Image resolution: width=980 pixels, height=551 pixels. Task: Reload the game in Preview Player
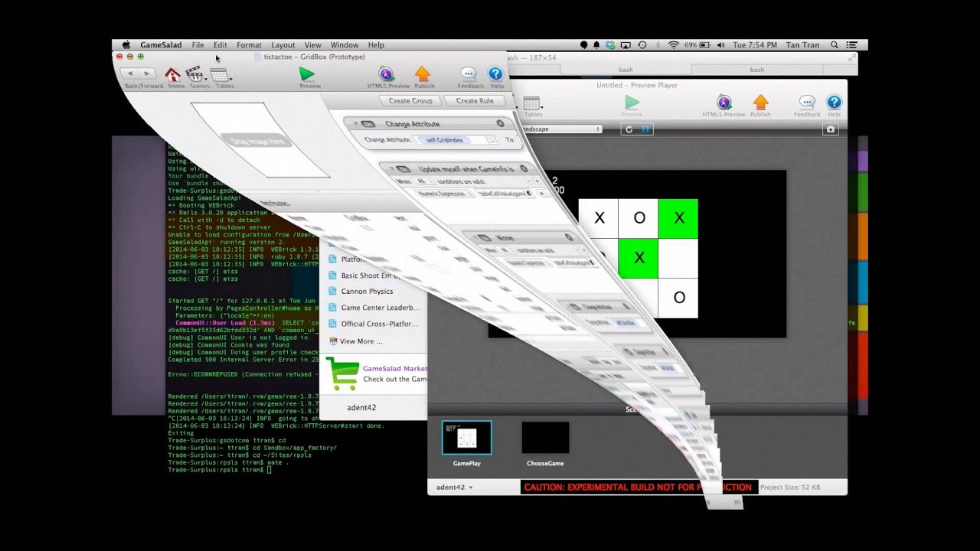click(629, 129)
